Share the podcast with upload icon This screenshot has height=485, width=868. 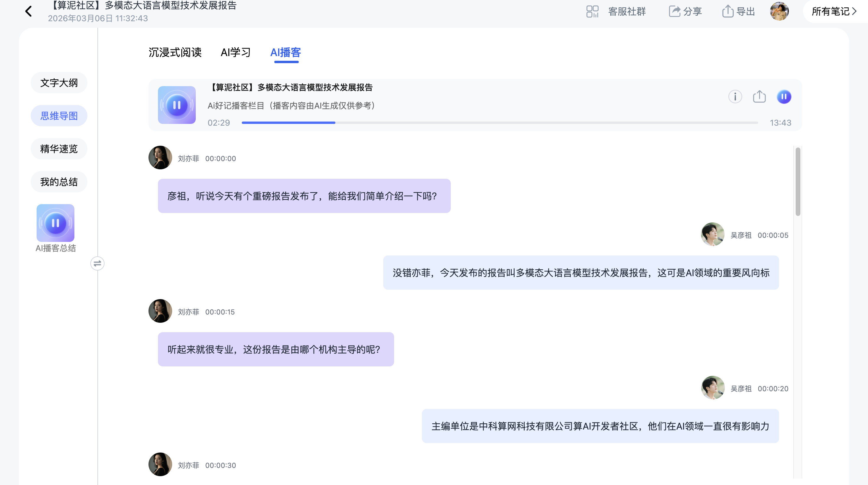759,97
